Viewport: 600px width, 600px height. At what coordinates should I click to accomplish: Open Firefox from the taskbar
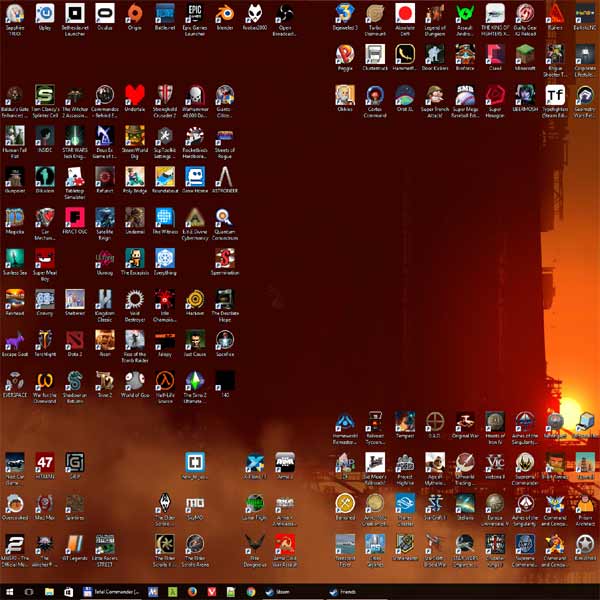click(x=192, y=592)
